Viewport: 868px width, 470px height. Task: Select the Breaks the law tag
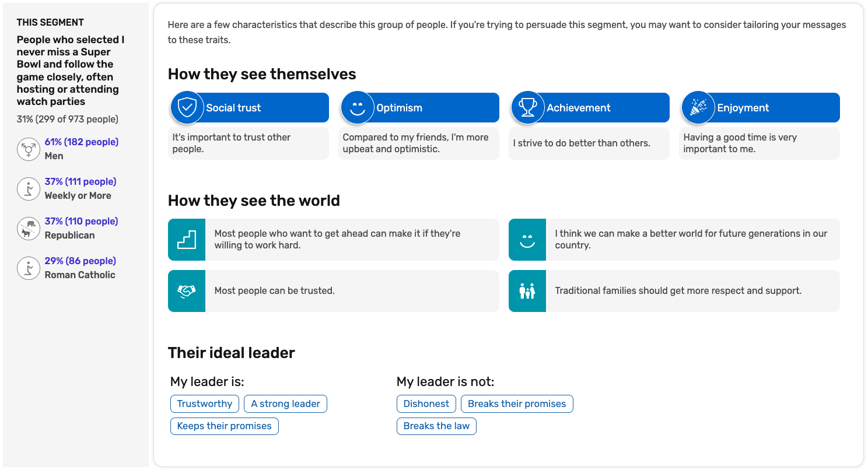[436, 426]
